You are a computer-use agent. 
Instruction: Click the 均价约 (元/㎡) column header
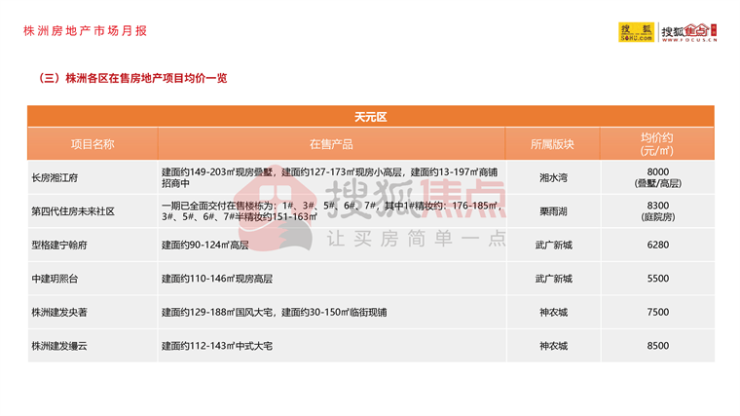[657, 144]
